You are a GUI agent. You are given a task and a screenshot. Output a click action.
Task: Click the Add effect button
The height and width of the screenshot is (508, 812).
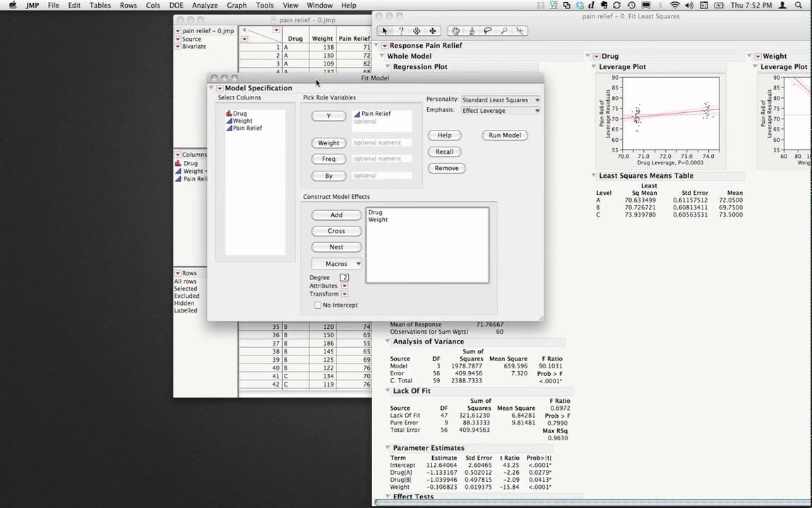pyautogui.click(x=337, y=215)
